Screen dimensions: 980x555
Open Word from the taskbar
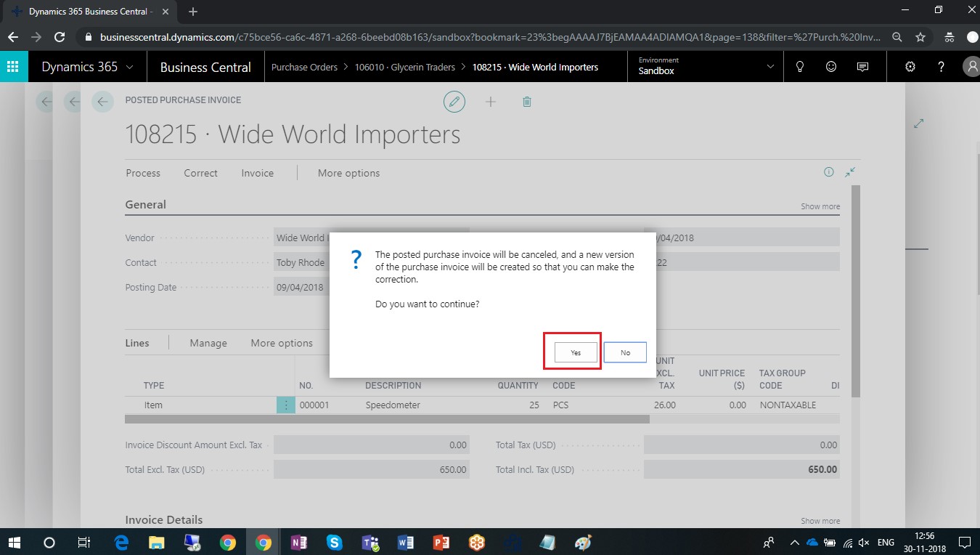click(405, 542)
